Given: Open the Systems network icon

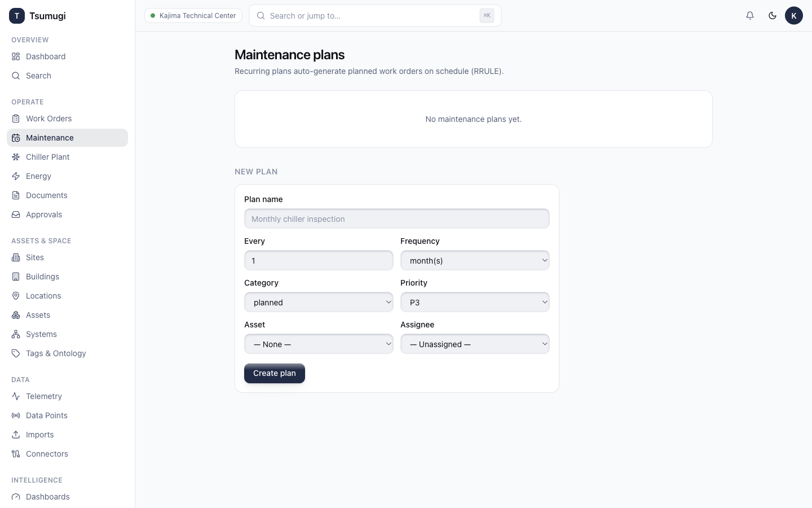Looking at the screenshot, I should 16,334.
